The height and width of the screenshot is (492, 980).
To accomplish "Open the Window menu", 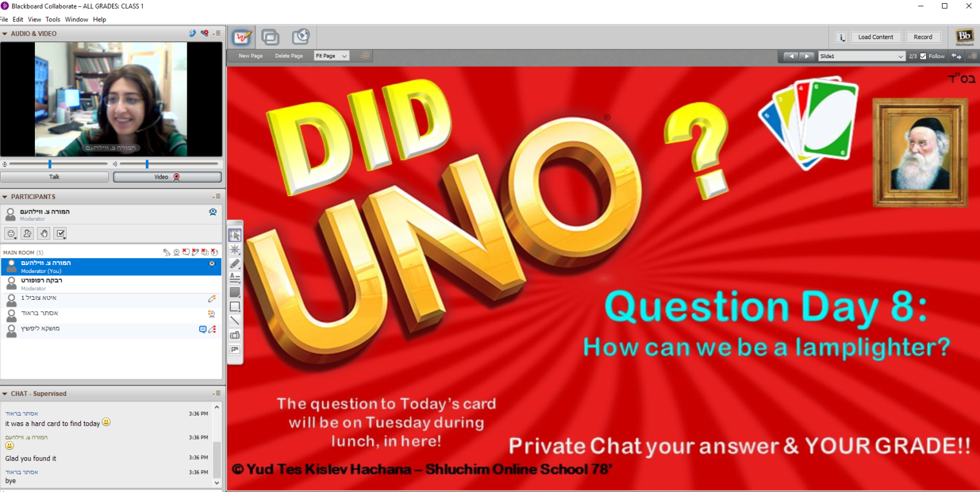I will 77,20.
